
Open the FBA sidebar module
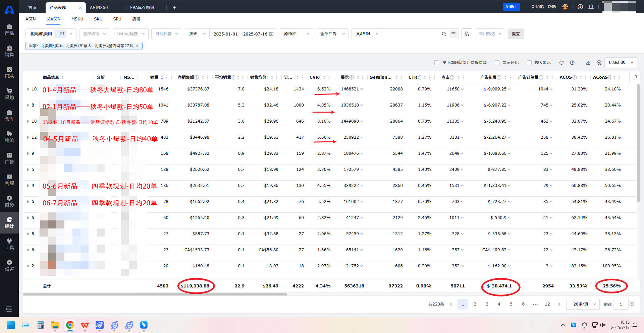[9, 72]
